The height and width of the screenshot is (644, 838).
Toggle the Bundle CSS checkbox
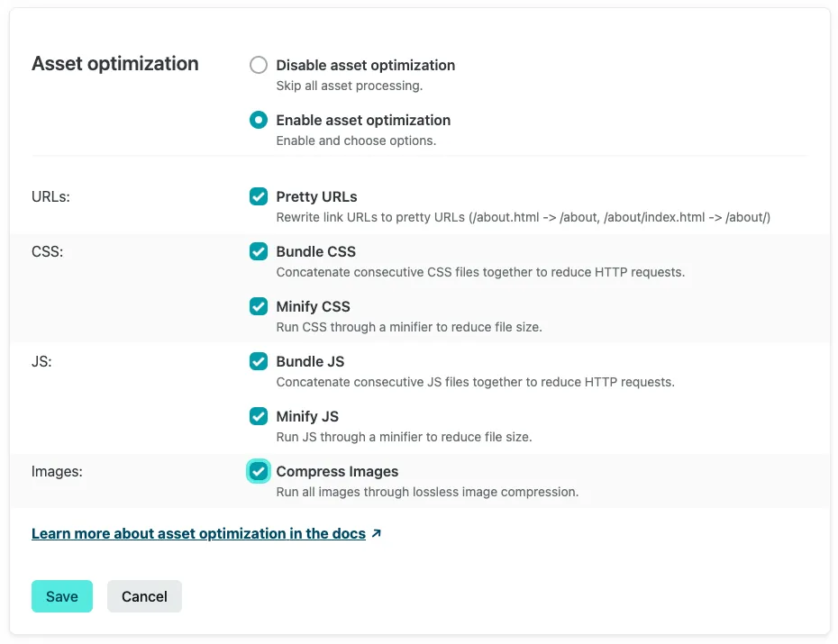259,251
